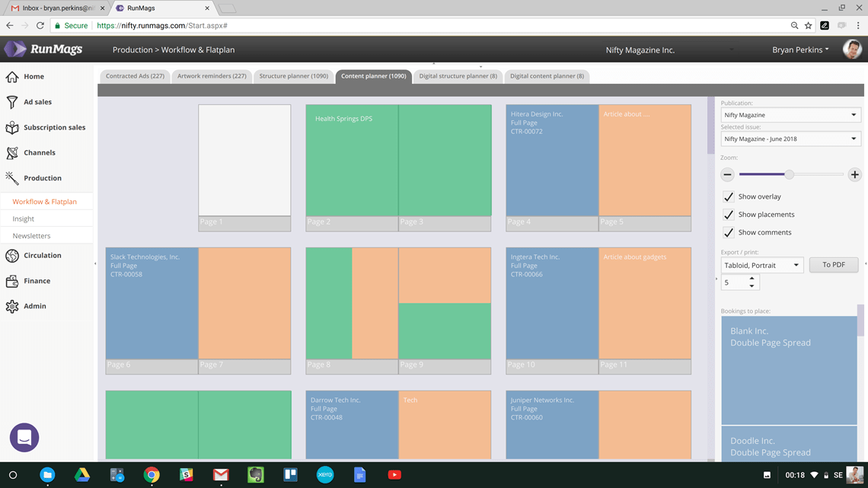
Task: Open the browser zoom magnifier icon
Action: [794, 25]
